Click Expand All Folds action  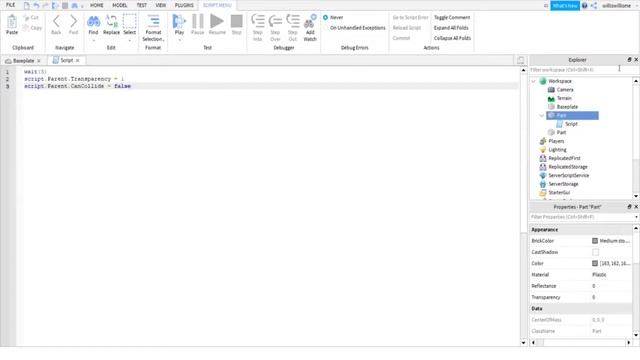(451, 28)
